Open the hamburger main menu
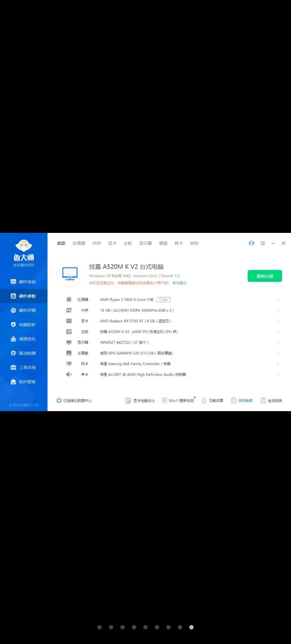Image resolution: width=291 pixels, height=644 pixels. click(x=263, y=243)
